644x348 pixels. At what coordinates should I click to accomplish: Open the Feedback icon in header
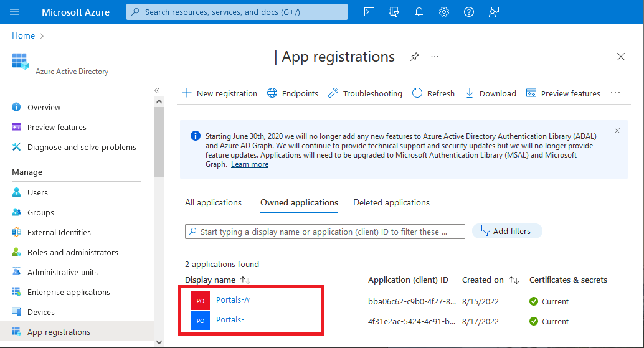pos(494,12)
